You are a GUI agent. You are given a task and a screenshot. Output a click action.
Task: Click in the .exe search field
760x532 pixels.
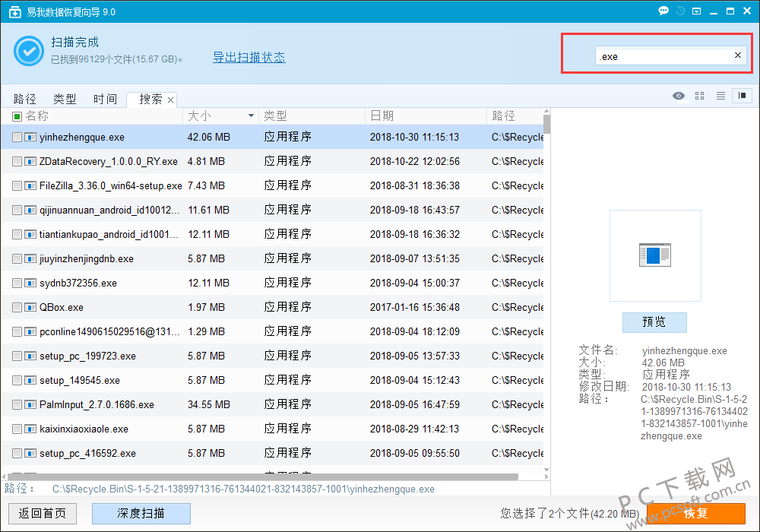661,56
